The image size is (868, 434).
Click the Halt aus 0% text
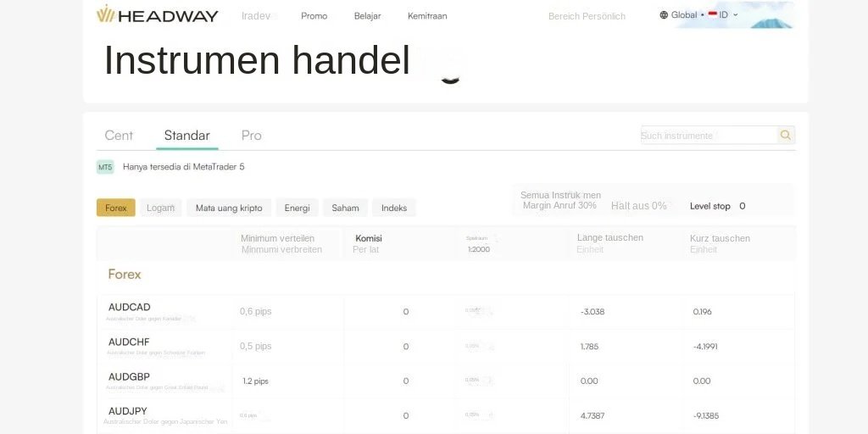(x=639, y=206)
